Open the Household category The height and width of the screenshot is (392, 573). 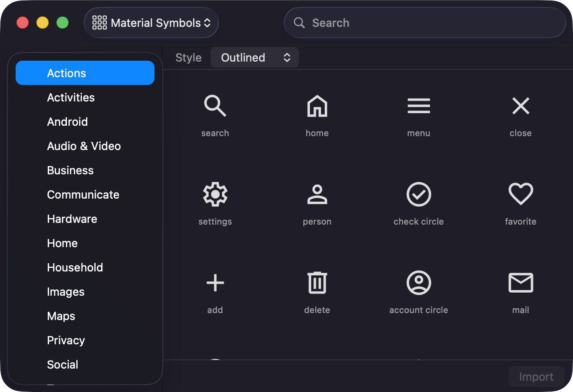click(x=85, y=267)
